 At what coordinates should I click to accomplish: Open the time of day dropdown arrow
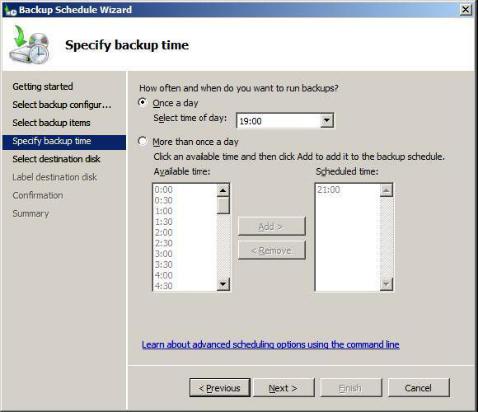tap(327, 121)
